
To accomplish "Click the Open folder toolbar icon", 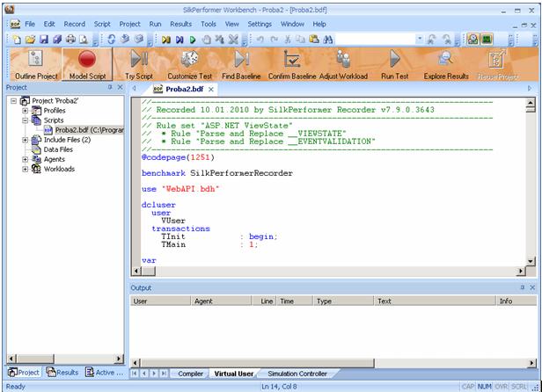I will point(31,40).
